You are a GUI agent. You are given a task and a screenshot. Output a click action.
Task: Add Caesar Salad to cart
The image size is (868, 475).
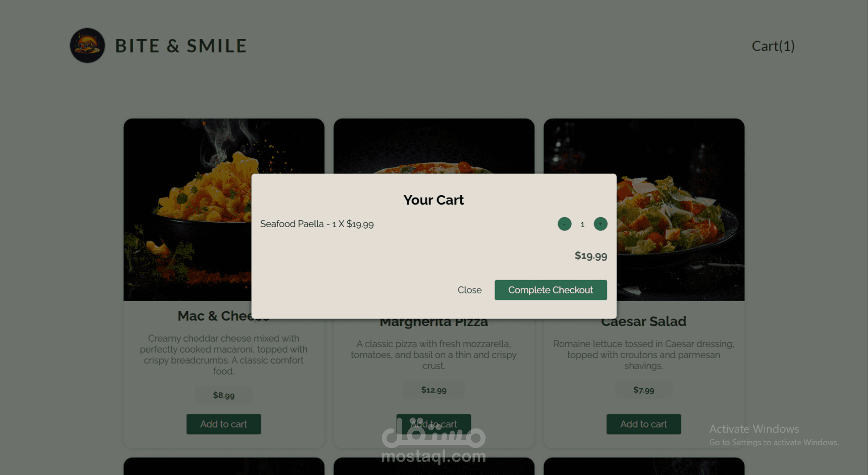(644, 424)
